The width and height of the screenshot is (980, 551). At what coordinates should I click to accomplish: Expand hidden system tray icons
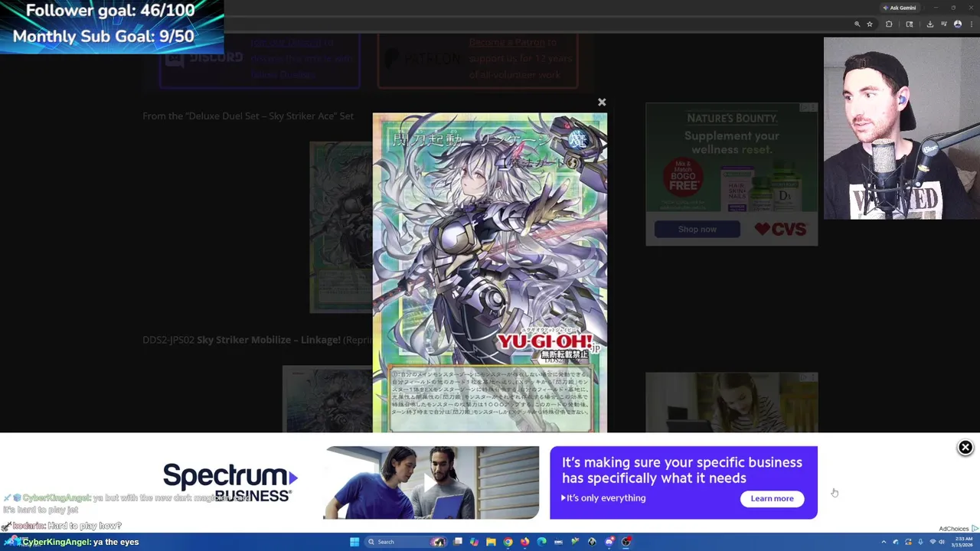click(x=884, y=542)
